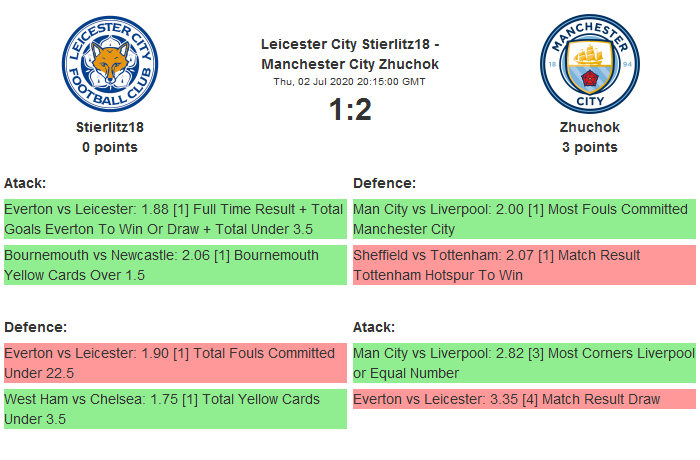Select the Everton vs Leicester Match Result Draw bet
This screenshot has width=700, height=460.
523,399
